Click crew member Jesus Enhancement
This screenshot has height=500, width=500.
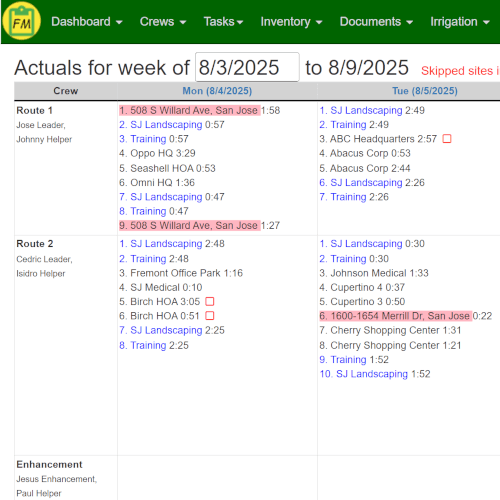[57, 479]
